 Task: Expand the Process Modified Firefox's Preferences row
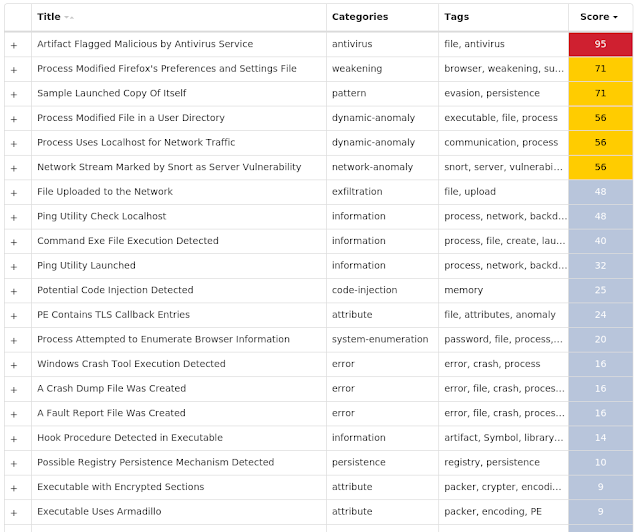click(x=14, y=70)
